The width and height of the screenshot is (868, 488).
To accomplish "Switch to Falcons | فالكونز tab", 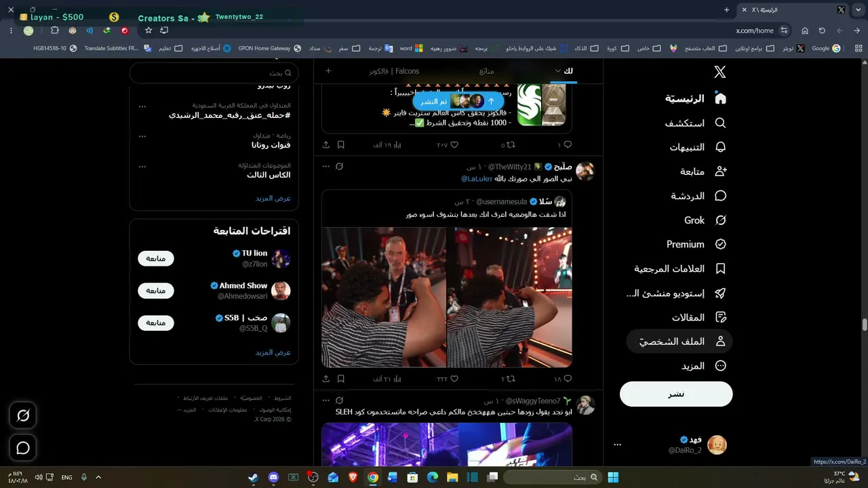I will point(394,71).
